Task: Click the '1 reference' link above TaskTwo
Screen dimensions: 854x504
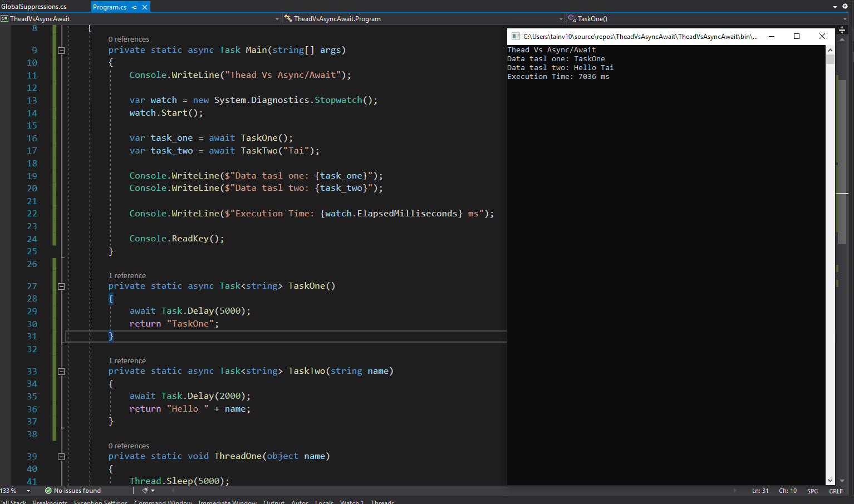Action: [x=127, y=361]
